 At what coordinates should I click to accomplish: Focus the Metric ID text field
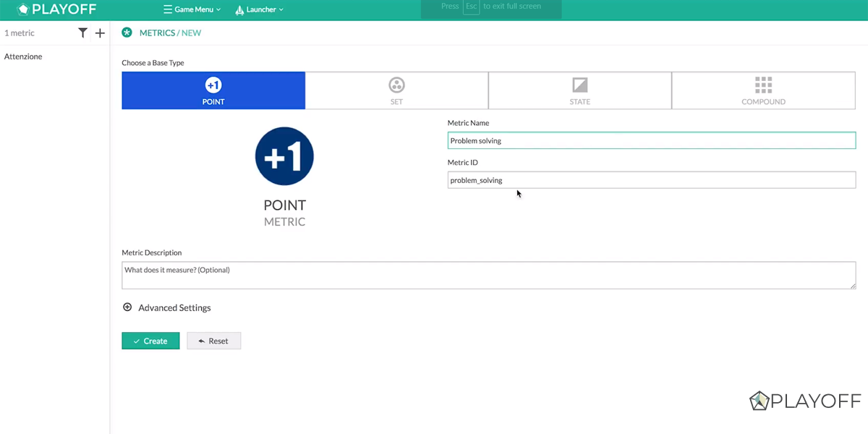pos(651,180)
